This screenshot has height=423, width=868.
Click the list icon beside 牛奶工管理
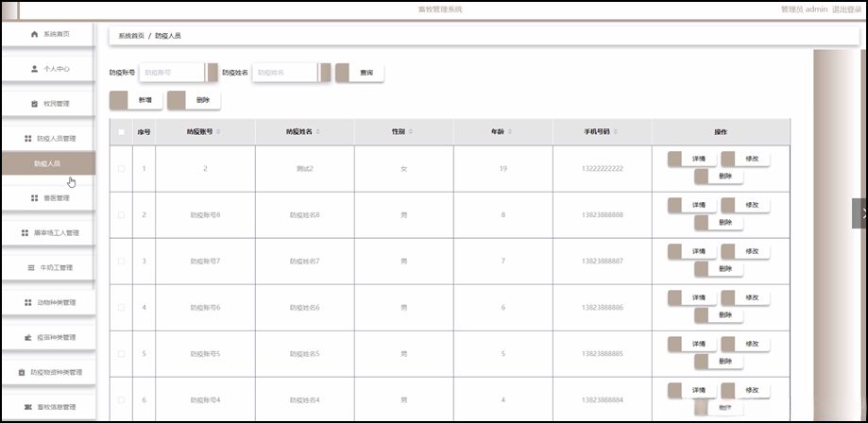click(31, 268)
